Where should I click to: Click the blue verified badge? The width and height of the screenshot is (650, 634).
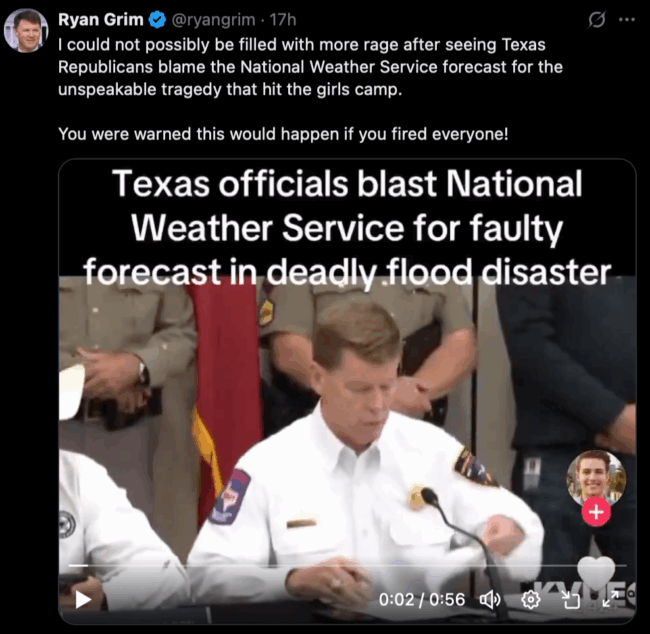(157, 19)
